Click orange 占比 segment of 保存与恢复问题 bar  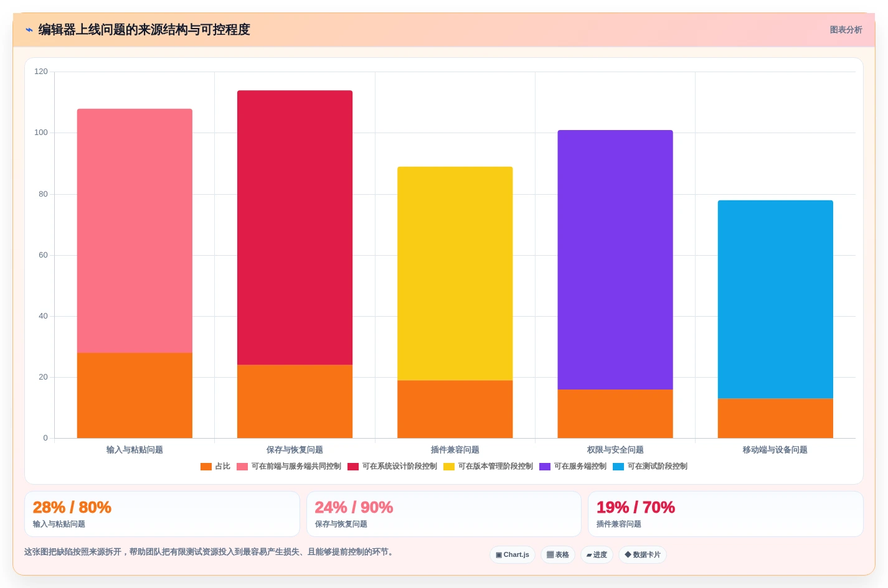pyautogui.click(x=295, y=401)
